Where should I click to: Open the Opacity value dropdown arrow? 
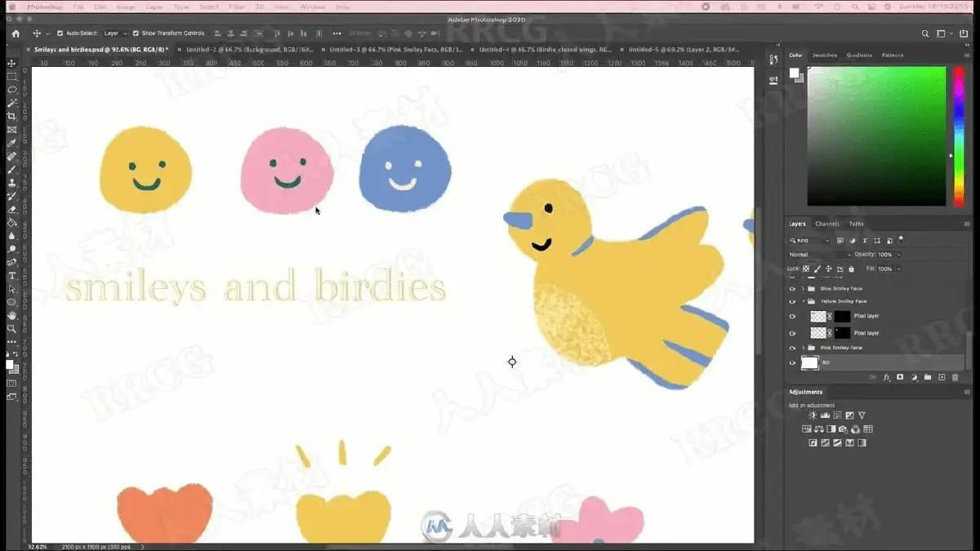[x=898, y=255]
